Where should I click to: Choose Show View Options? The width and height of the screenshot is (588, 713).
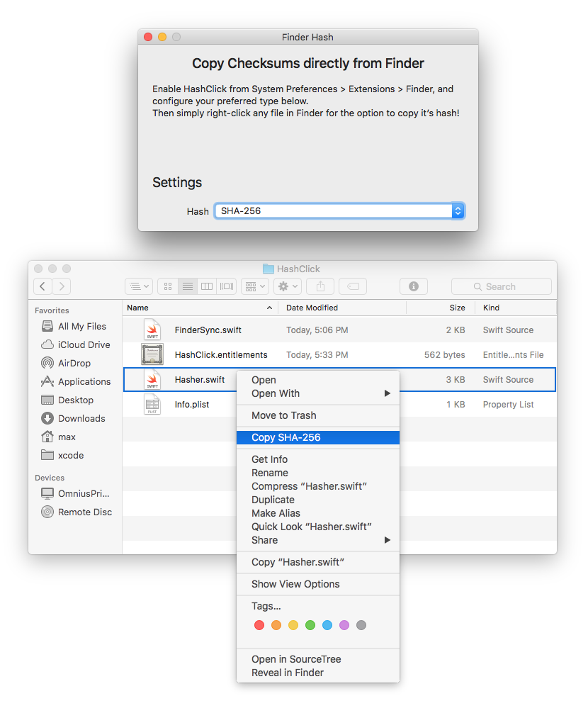[317, 584]
